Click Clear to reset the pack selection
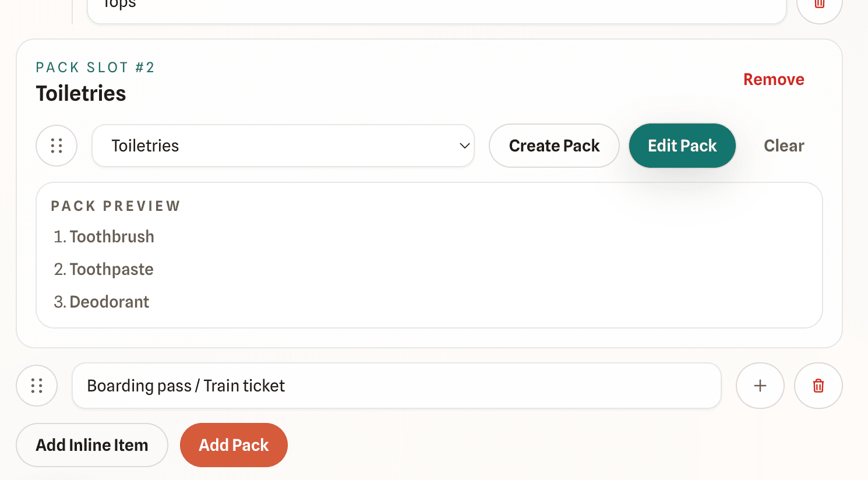 pos(784,146)
